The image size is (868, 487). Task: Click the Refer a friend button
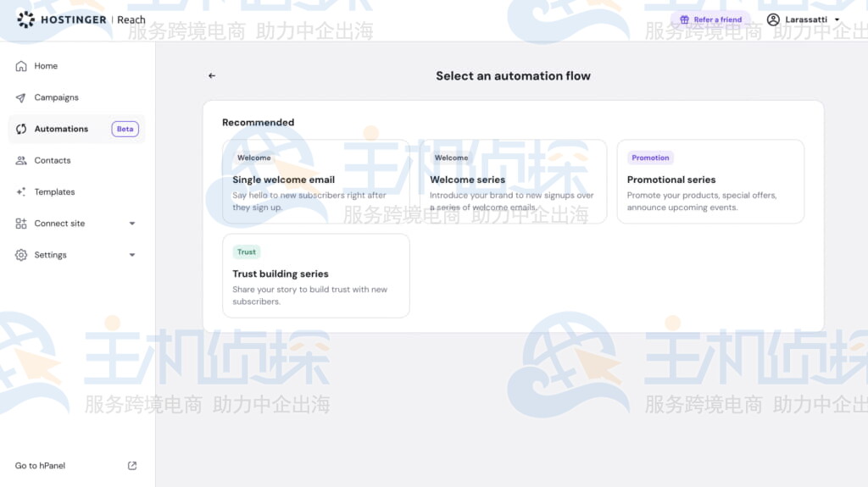pos(711,19)
